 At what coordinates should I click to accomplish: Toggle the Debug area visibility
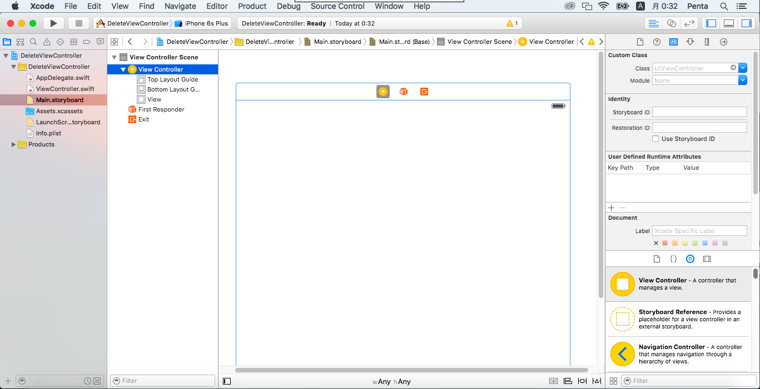tap(728, 23)
